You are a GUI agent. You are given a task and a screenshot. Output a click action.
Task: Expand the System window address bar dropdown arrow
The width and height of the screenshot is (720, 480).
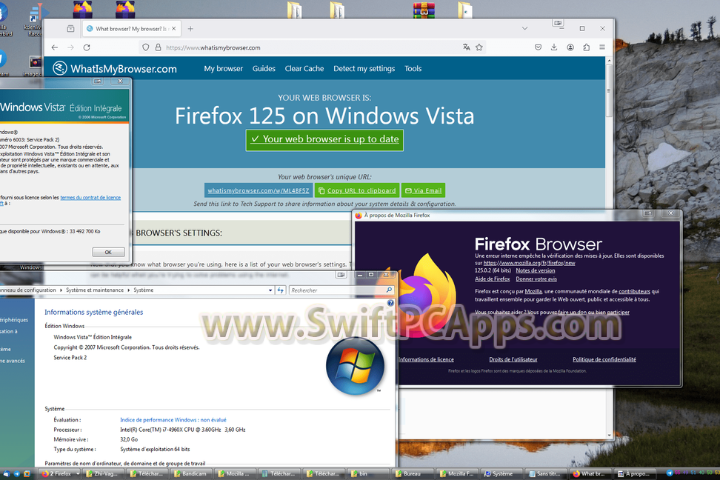click(270, 290)
